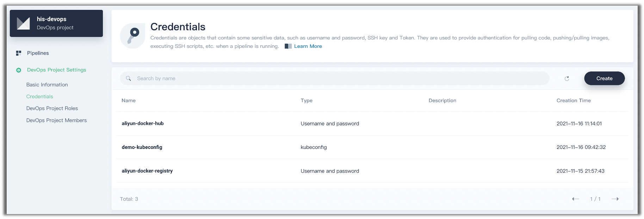Open Basic Information settings
The height and width of the screenshot is (219, 644).
click(x=47, y=85)
